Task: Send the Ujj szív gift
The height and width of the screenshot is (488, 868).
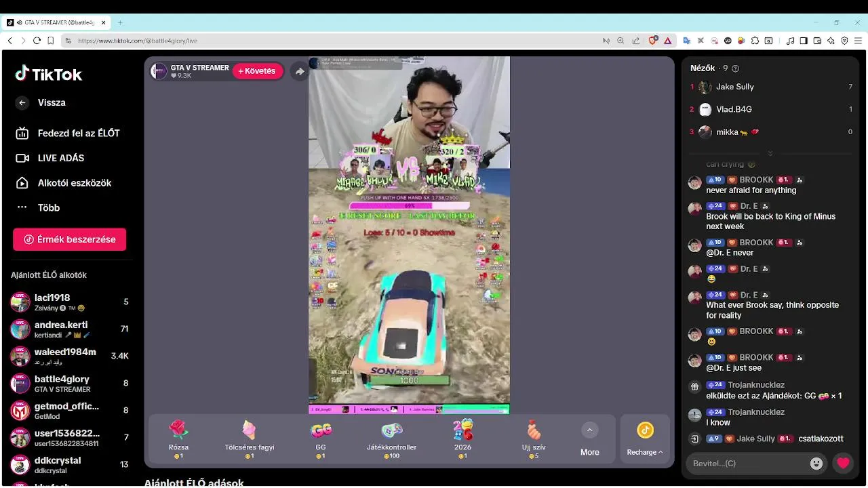Action: coord(534,439)
